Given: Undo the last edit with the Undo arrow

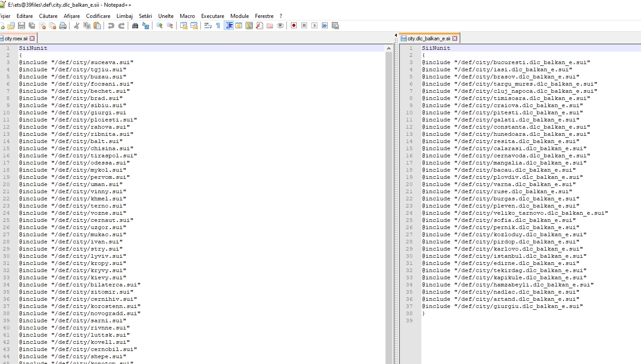Looking at the screenshot, I should pos(111,26).
